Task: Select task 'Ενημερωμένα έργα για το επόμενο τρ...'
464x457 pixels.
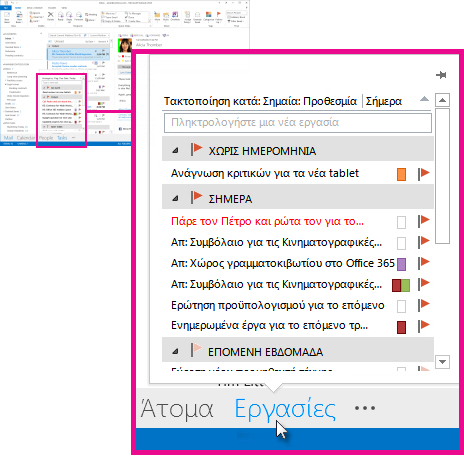Action: coord(269,325)
